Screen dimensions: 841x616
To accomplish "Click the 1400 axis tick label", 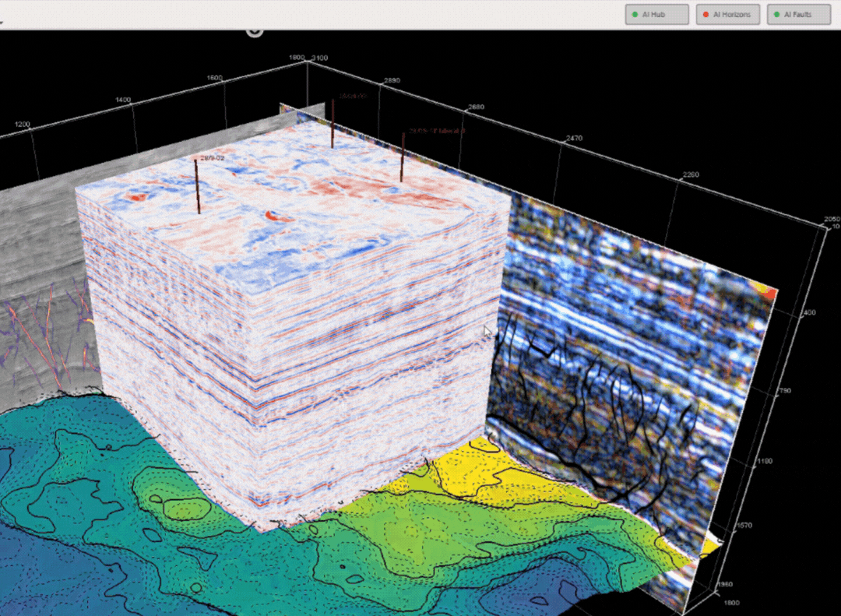I will coord(123,100).
